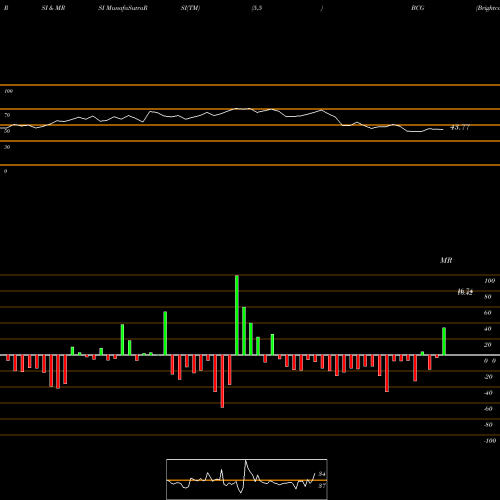500x500 pixels.
Task: Click the '-100' label on the MR axis
Action: [490, 441]
